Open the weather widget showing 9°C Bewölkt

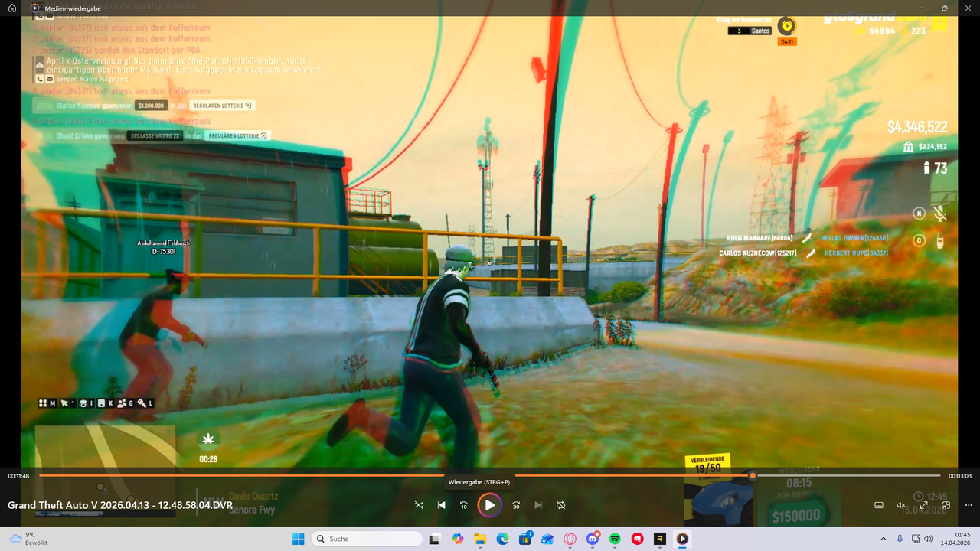tap(29, 539)
